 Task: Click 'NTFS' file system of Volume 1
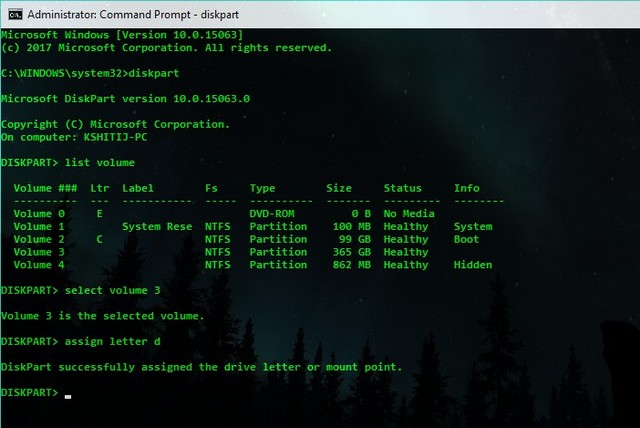coord(218,226)
